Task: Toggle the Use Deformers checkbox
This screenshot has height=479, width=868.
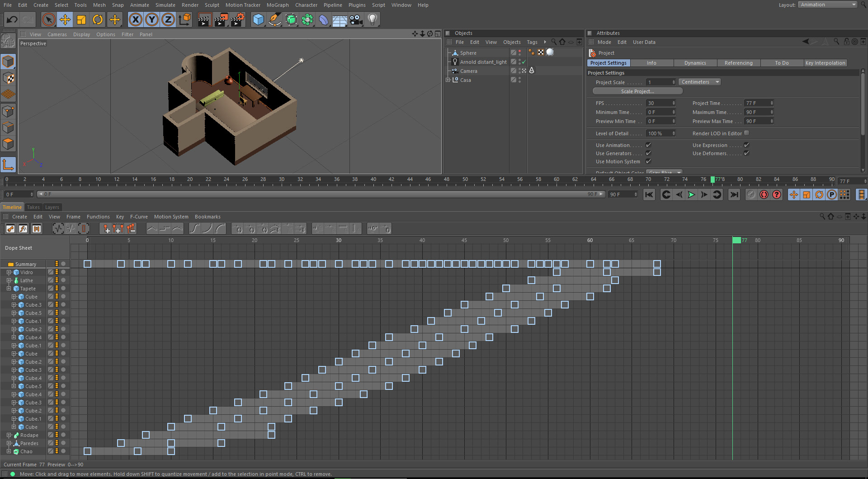Action: tap(746, 153)
